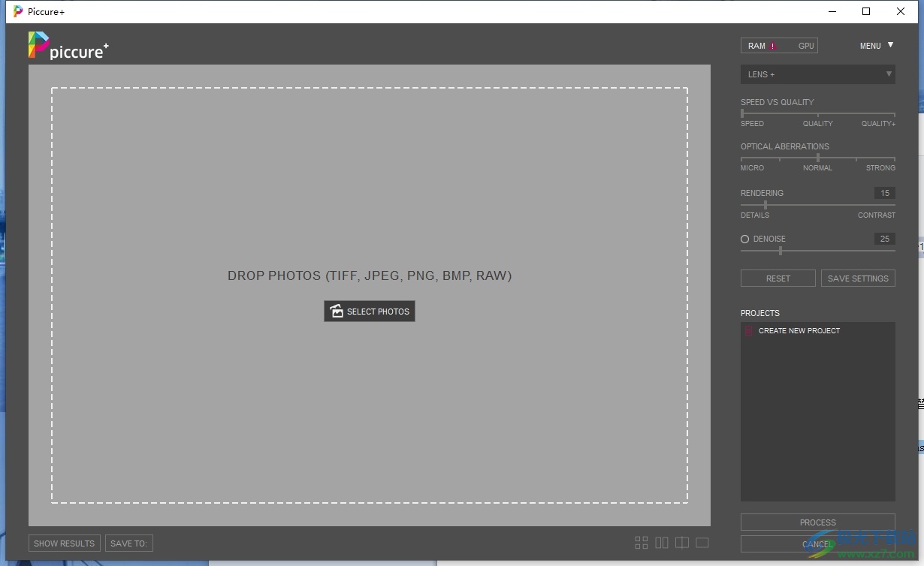924x566 pixels.
Task: Switch processing to GPU
Action: click(805, 47)
